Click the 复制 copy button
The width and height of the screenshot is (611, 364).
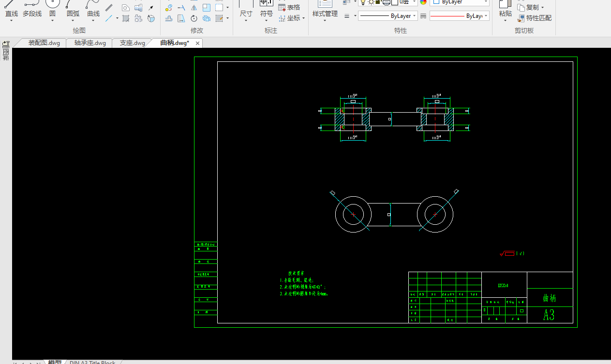point(531,7)
